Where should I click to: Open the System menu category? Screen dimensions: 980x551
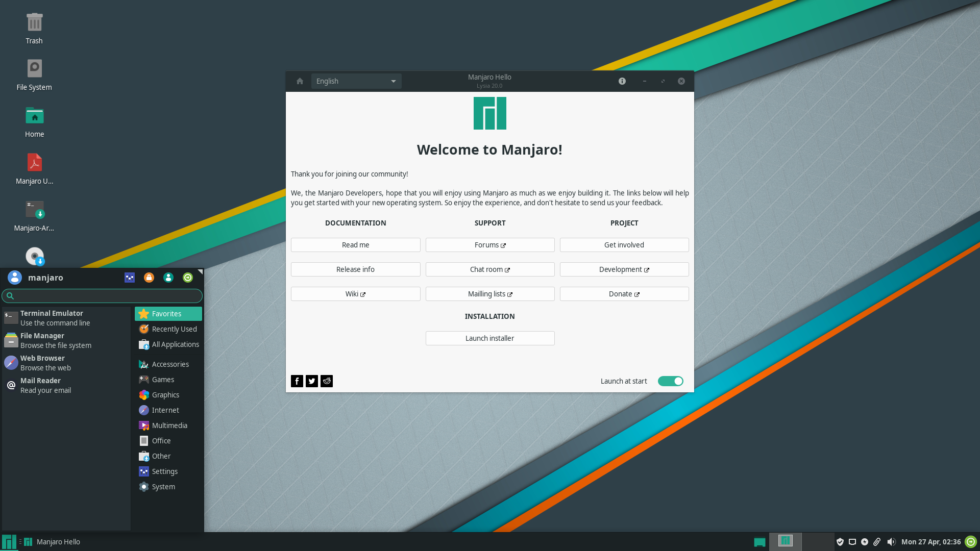[x=163, y=486]
